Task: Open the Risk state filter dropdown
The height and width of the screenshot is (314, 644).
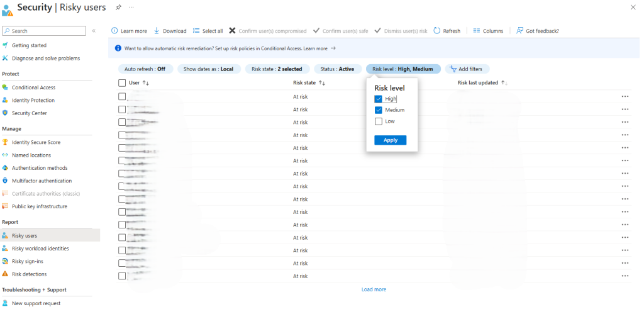Action: tap(276, 69)
